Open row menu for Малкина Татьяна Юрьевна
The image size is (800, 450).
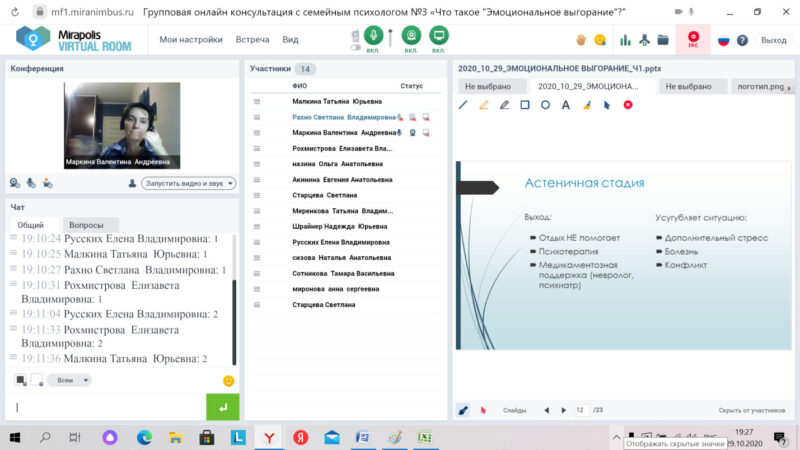coord(257,102)
